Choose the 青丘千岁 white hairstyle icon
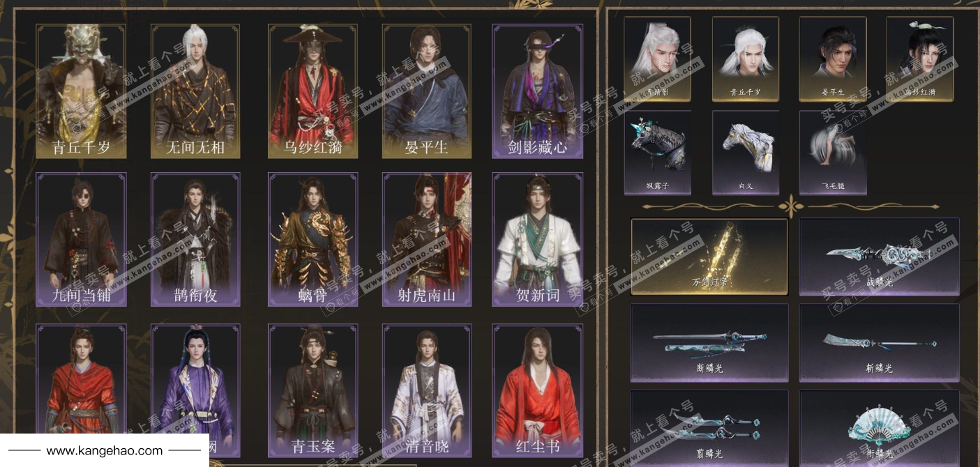 pyautogui.click(x=746, y=59)
